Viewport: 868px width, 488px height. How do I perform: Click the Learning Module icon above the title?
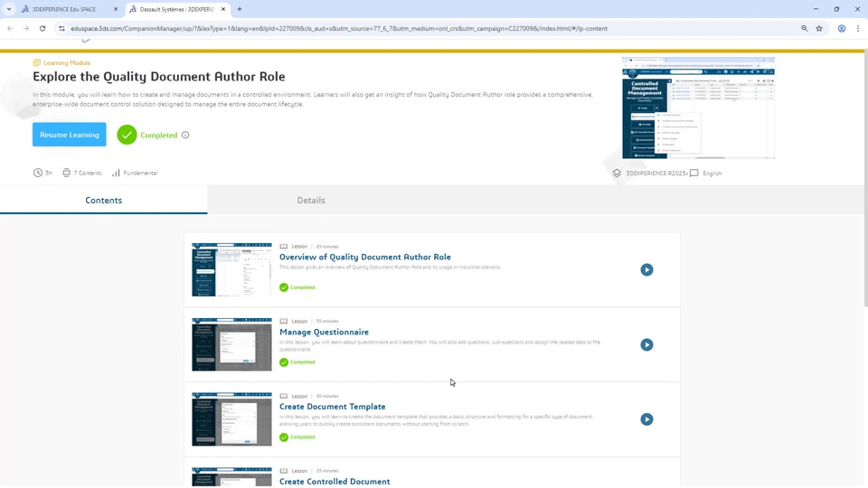(x=36, y=62)
